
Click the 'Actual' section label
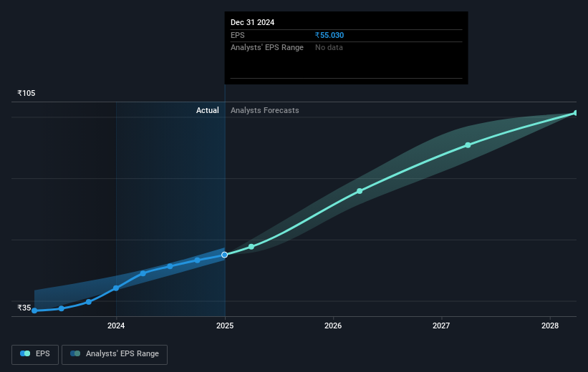[208, 110]
